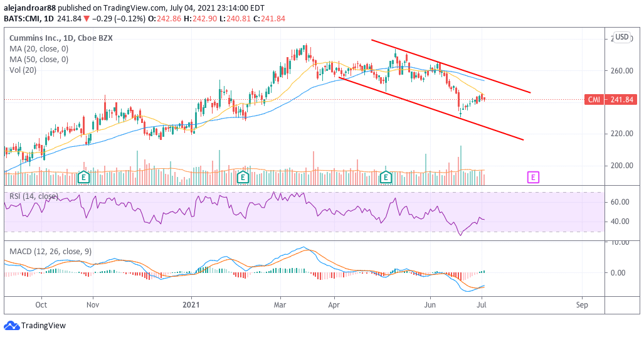Click the Oct label on time axis
644x337 pixels.
pos(41,305)
